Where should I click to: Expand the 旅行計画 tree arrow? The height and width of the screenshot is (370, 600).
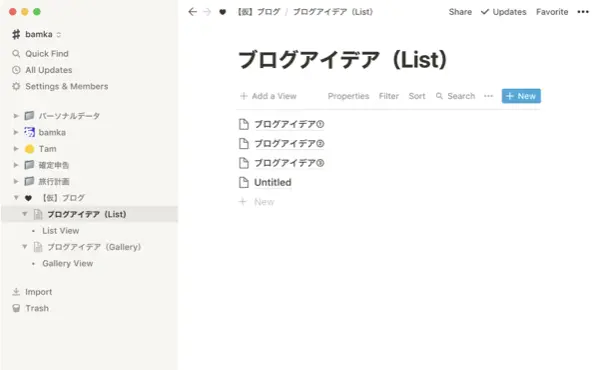tap(16, 181)
